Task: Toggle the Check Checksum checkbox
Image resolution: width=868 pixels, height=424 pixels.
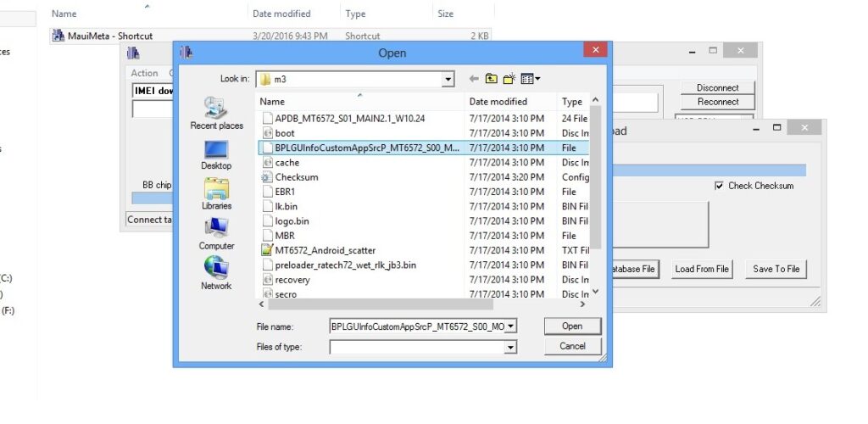Action: pos(719,186)
